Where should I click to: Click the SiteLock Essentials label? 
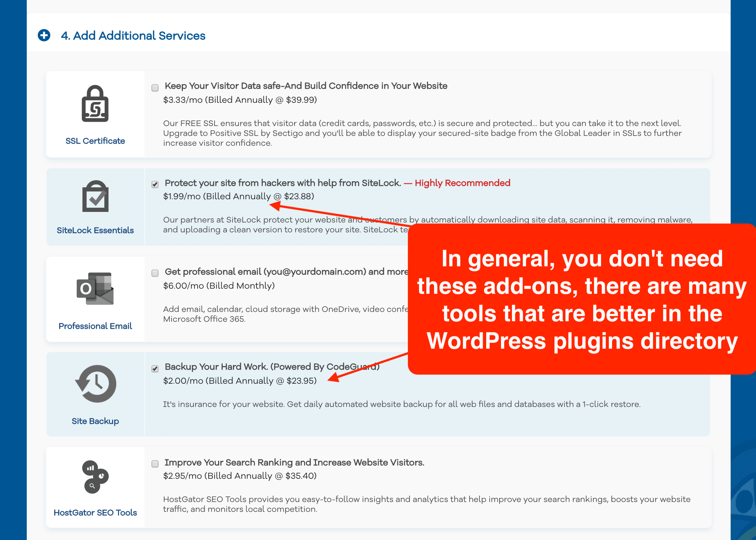tap(95, 230)
